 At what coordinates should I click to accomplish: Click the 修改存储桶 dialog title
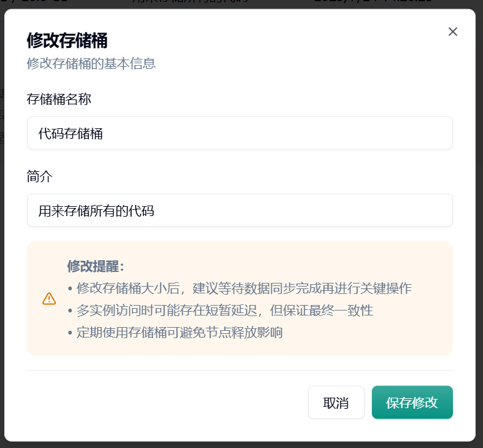pos(67,41)
